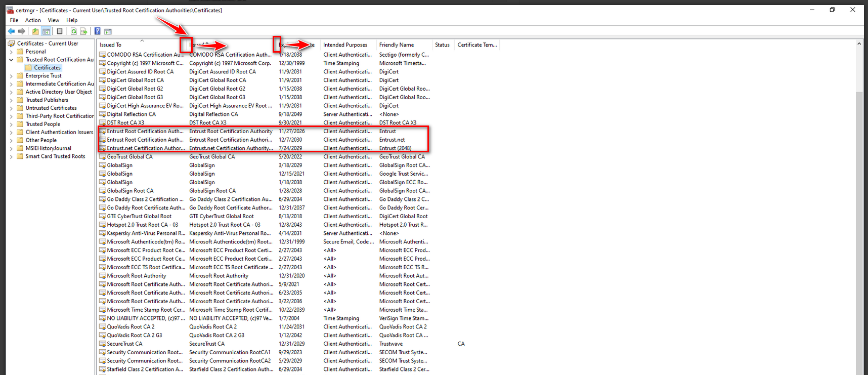Select Starfield Class 2 Certification row
Image resolution: width=868 pixels, height=375 pixels.
[x=264, y=369]
